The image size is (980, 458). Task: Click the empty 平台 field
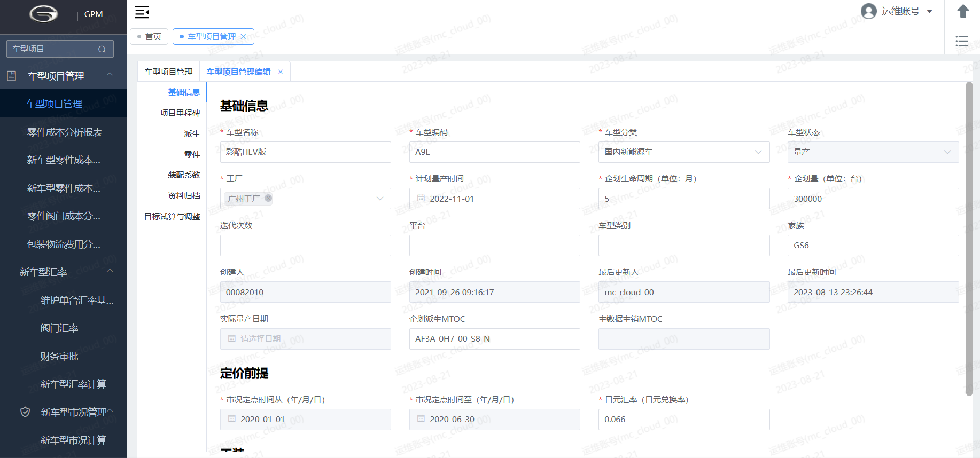(x=495, y=246)
